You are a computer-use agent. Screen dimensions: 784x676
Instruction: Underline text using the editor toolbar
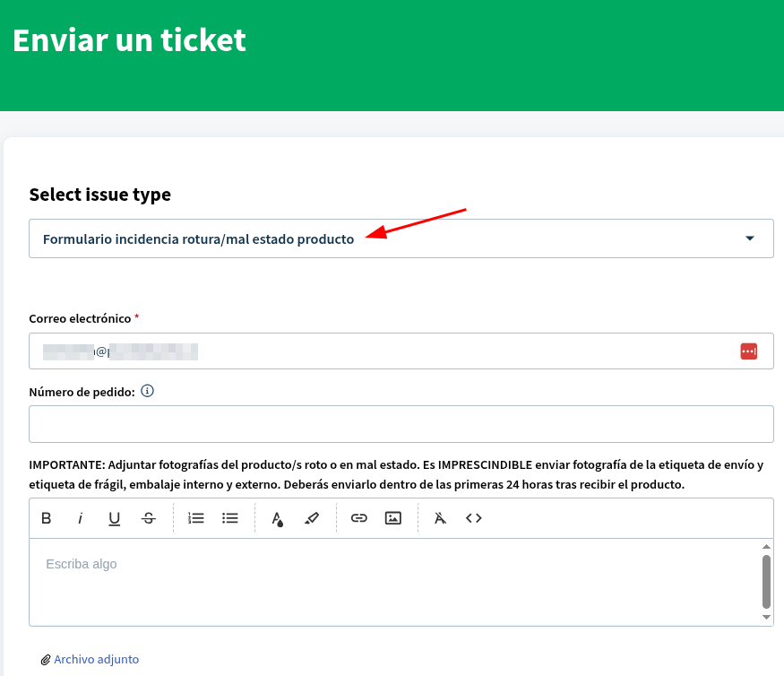coord(114,518)
